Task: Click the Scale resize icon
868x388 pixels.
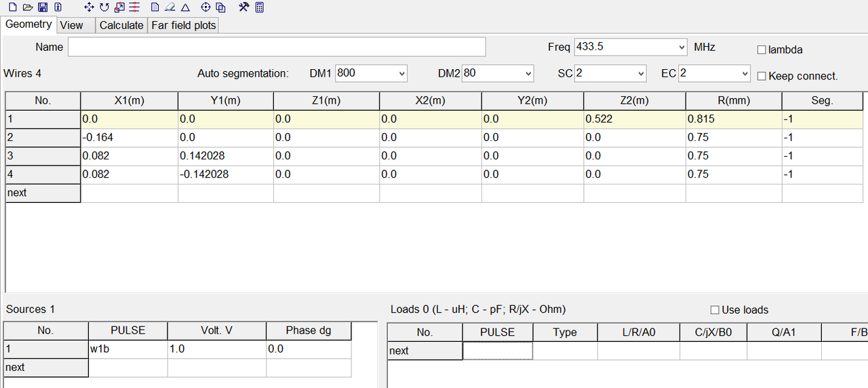Action: 119,7
